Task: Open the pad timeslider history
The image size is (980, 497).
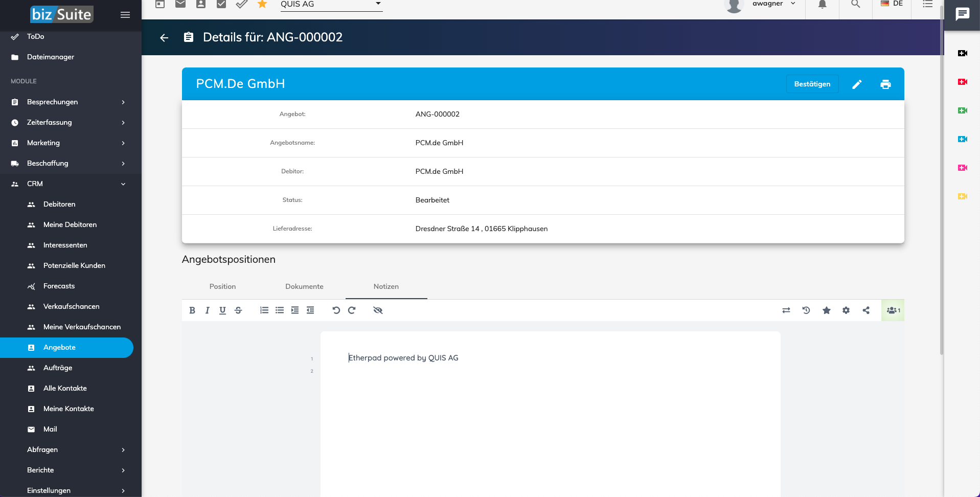Action: click(x=806, y=310)
